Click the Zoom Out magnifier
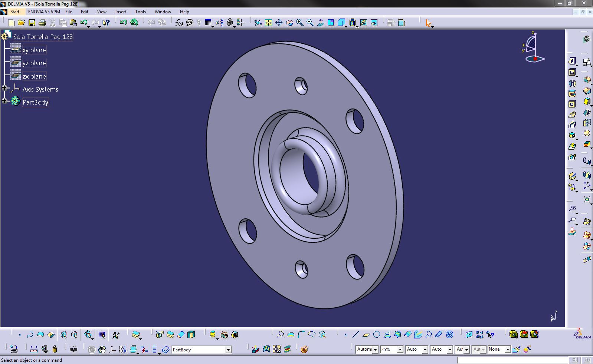 (310, 23)
